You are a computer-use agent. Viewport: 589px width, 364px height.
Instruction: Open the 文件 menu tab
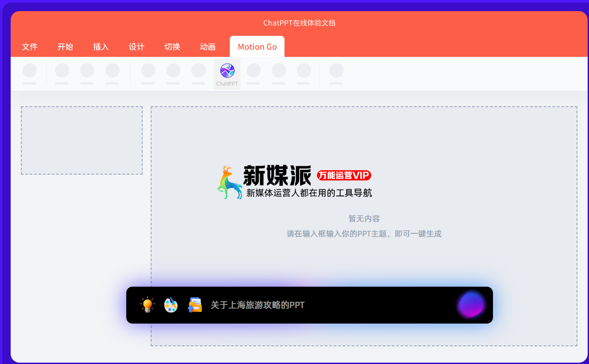coord(30,47)
